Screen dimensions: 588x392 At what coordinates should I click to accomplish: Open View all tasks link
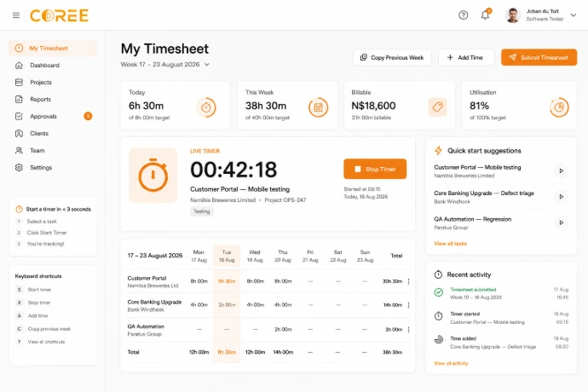click(x=451, y=244)
